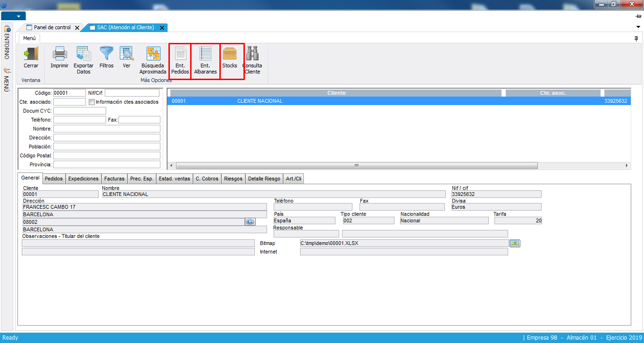
Task: Open Consulta Cliente binoculars icon
Action: 252,54
